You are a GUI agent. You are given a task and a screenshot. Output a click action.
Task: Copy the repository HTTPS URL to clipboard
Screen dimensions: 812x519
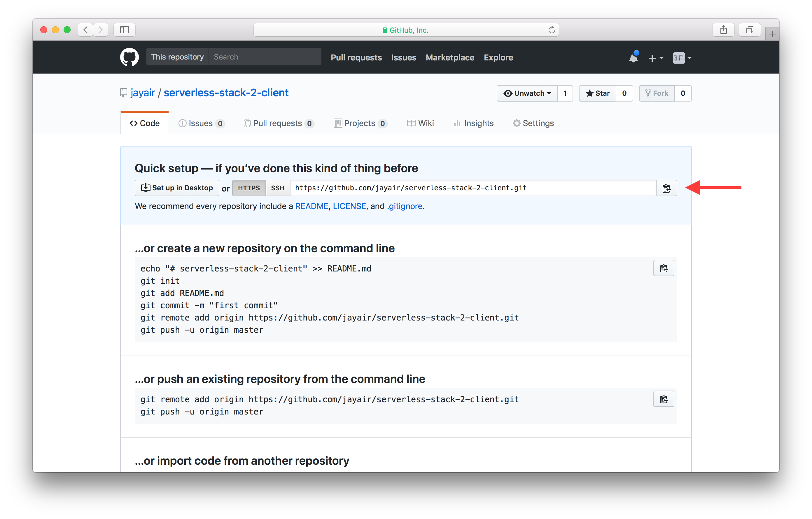click(x=666, y=188)
